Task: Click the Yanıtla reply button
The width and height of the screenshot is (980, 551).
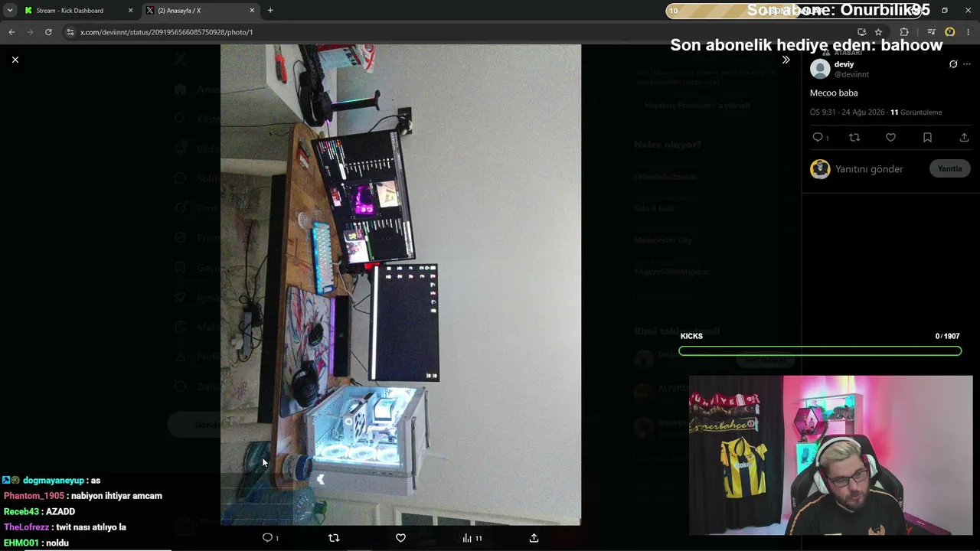Action: click(x=949, y=168)
